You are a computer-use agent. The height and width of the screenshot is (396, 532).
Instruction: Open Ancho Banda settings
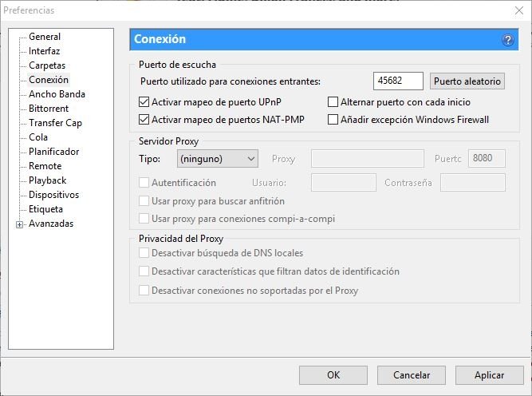(57, 94)
